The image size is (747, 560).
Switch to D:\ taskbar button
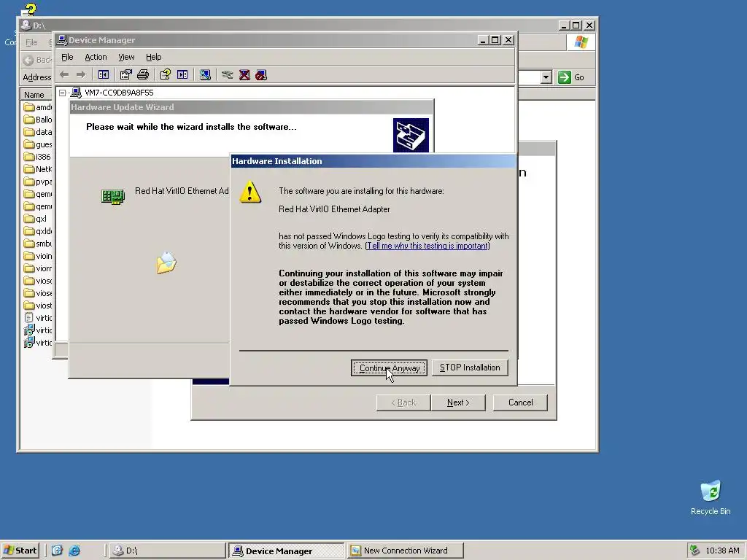pyautogui.click(x=167, y=551)
